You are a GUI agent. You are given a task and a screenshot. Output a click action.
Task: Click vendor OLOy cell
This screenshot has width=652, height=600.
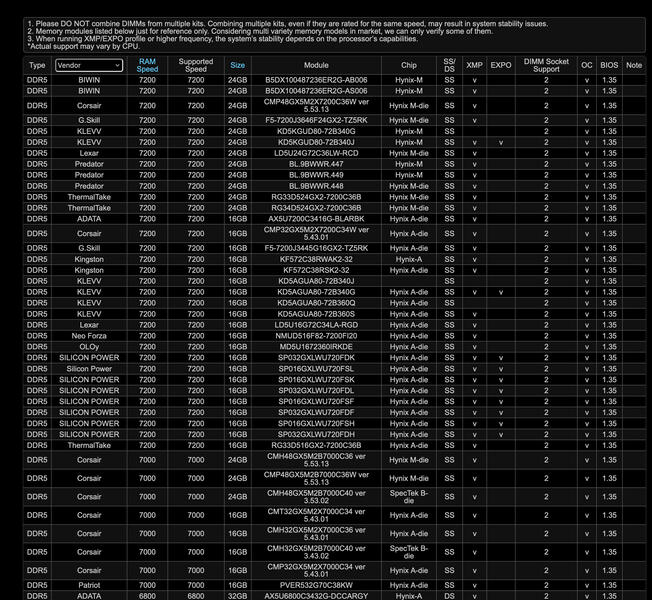[89, 347]
